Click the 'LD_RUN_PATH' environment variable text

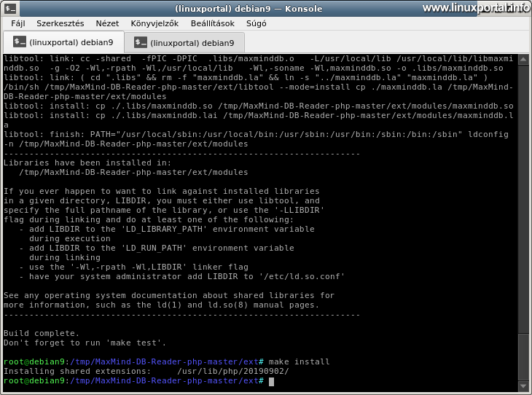pyautogui.click(x=154, y=248)
